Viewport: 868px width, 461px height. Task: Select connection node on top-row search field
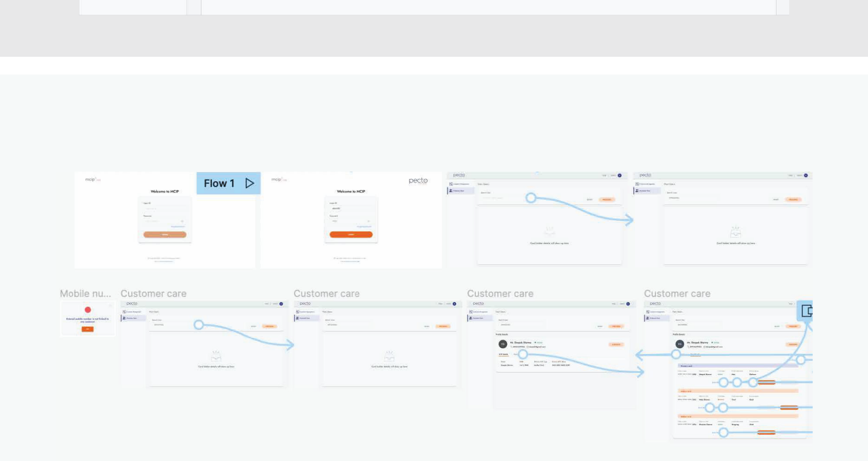pyautogui.click(x=531, y=198)
